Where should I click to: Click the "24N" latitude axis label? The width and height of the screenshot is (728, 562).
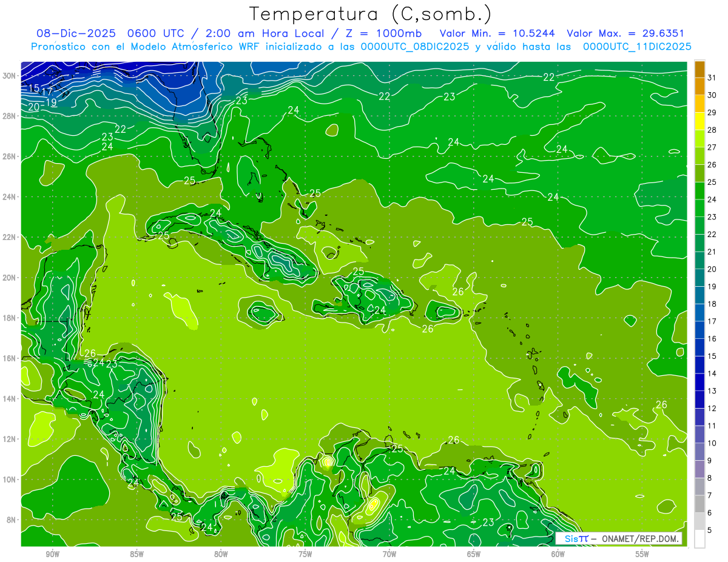[10, 197]
